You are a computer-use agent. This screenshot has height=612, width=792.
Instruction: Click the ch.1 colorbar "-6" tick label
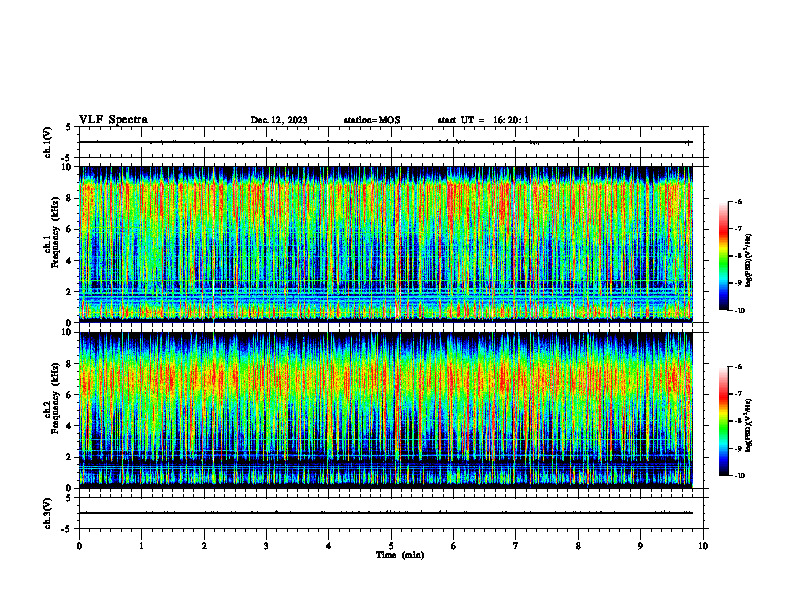pyautogui.click(x=739, y=202)
